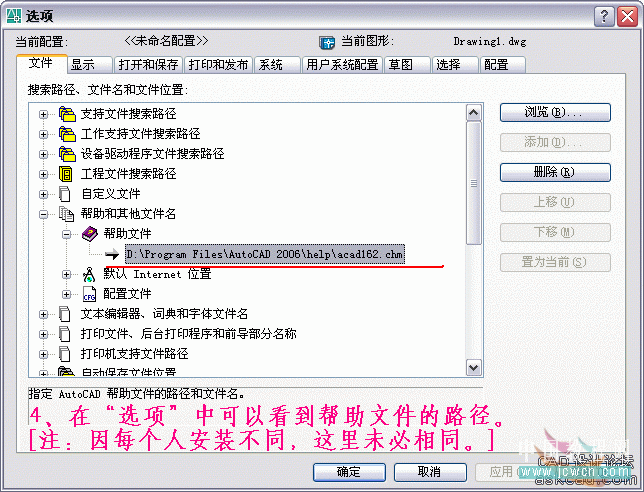Viewport: 644px width, 492px height.
Task: Click the drawing icon beside 当前图形
Action: (x=327, y=42)
